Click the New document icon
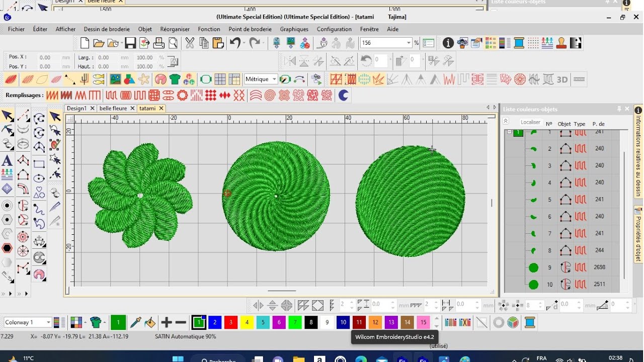The image size is (644, 362). (x=85, y=43)
